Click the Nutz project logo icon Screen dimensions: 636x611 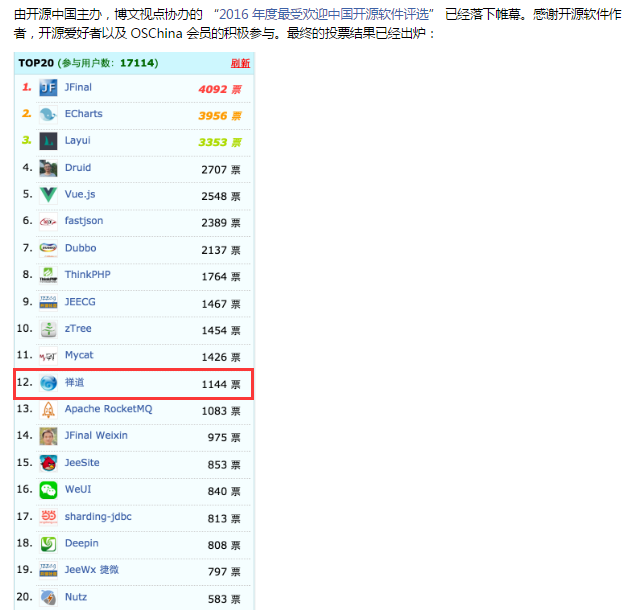click(x=48, y=597)
